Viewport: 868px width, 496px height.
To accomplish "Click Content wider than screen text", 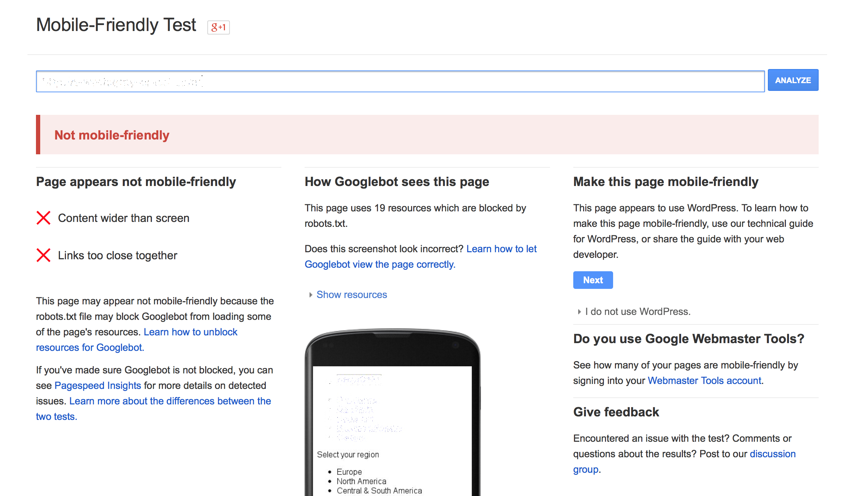I will pyautogui.click(x=124, y=218).
